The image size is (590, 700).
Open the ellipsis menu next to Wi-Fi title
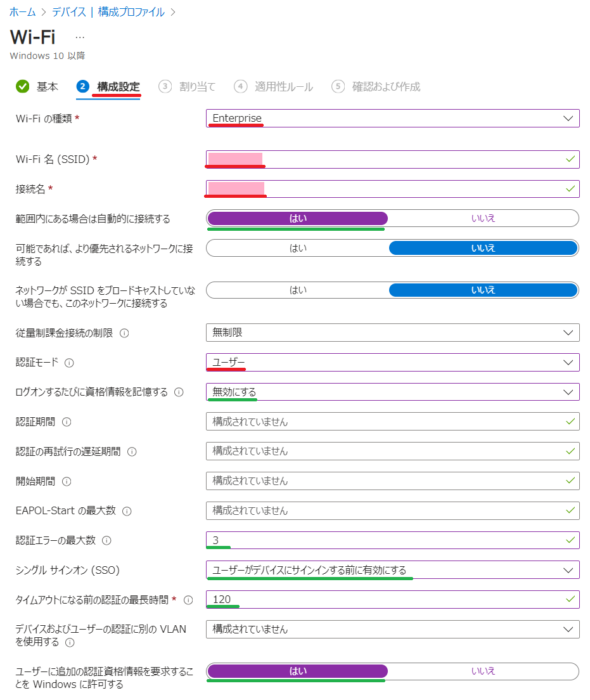pyautogui.click(x=80, y=37)
